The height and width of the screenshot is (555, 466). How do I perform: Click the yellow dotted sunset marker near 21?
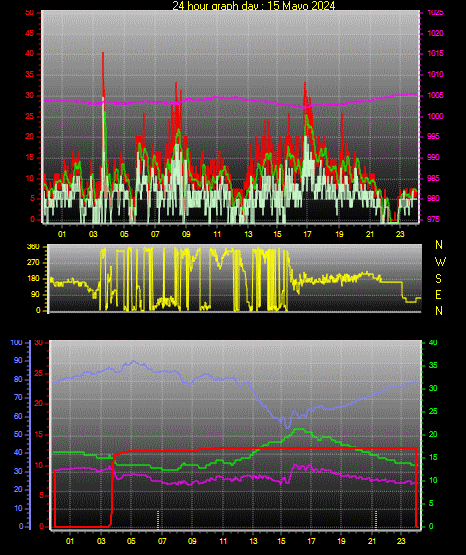tap(376, 519)
